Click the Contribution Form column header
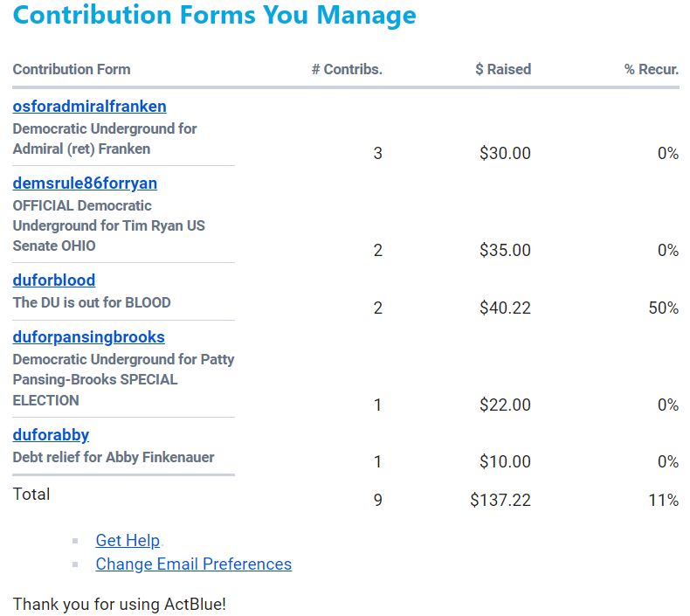The width and height of the screenshot is (690, 616). pyautogui.click(x=72, y=69)
